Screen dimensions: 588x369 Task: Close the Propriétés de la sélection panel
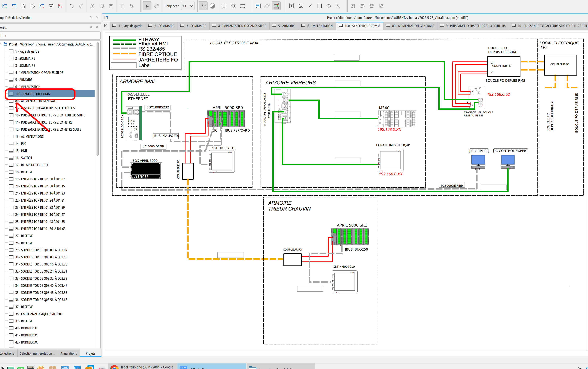tap(97, 17)
